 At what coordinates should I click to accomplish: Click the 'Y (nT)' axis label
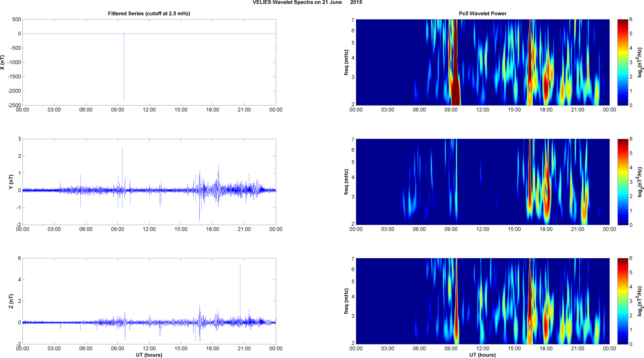tap(11, 182)
